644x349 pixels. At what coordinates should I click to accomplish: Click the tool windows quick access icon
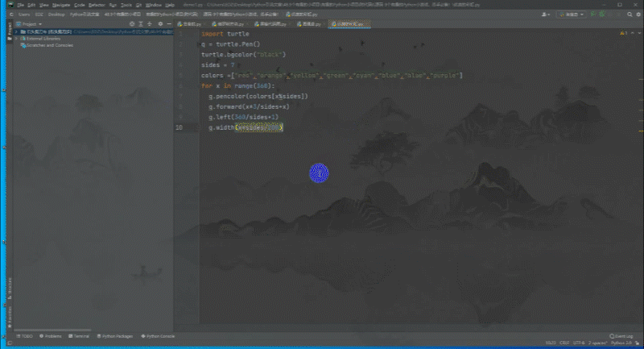(10, 343)
